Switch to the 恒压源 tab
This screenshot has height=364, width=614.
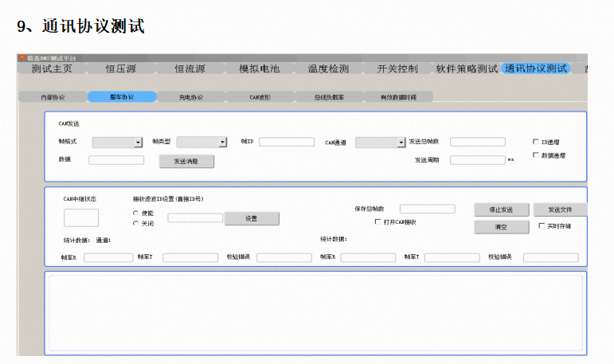pyautogui.click(x=121, y=68)
